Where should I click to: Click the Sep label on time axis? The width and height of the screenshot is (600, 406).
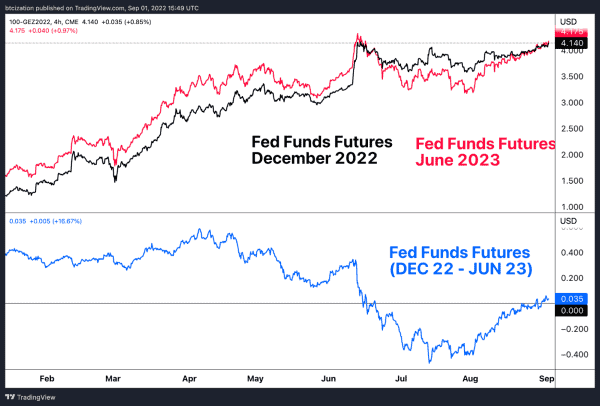(x=546, y=378)
